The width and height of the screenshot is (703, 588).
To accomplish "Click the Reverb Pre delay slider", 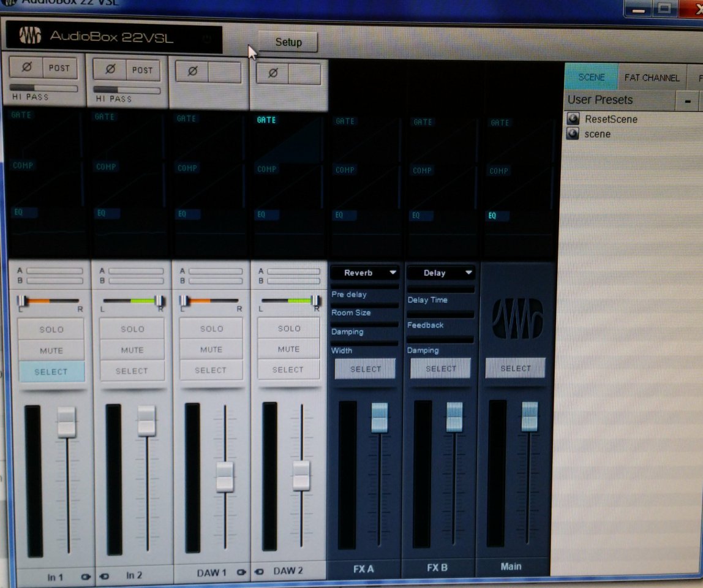I will 364,285.
